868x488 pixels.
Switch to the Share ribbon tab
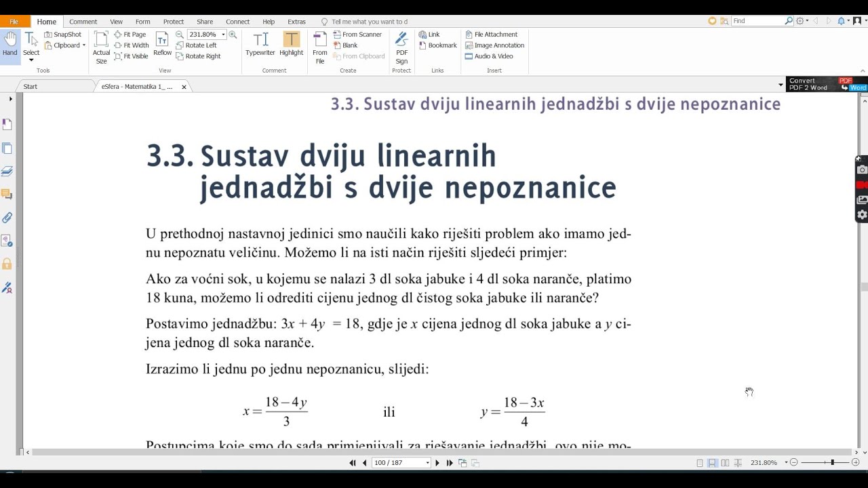205,22
